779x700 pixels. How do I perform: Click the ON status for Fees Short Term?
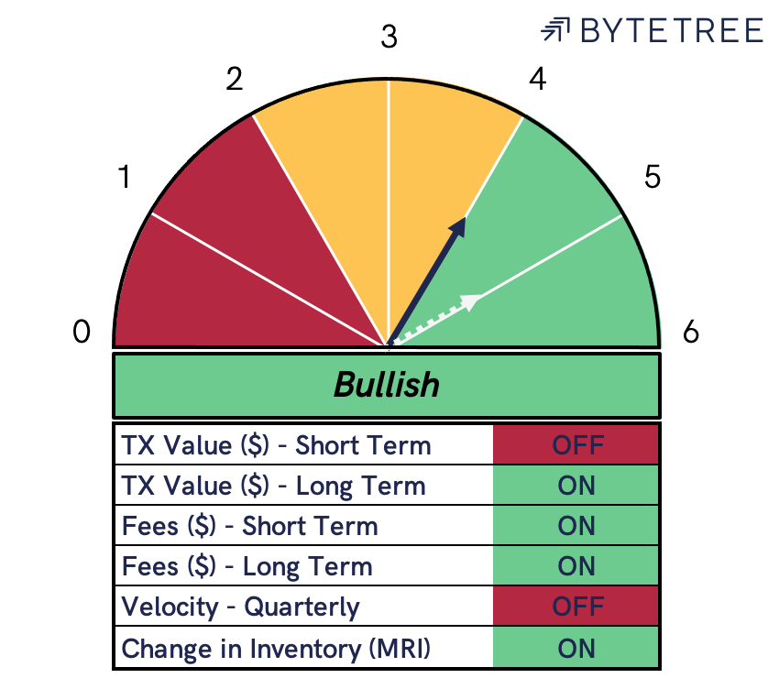click(x=576, y=526)
